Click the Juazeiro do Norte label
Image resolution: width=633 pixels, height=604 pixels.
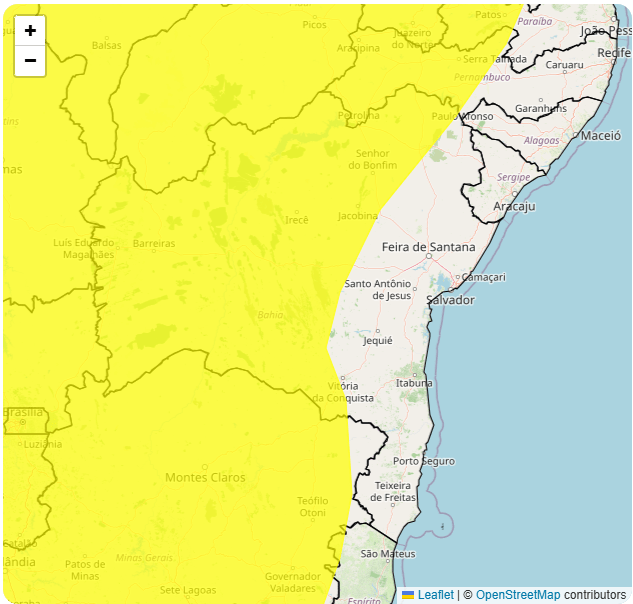coord(412,39)
